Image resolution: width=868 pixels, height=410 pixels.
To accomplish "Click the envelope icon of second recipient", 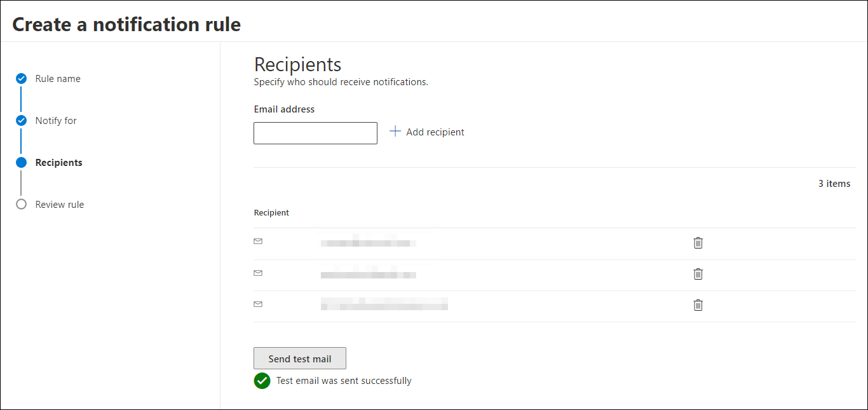I will pos(258,273).
